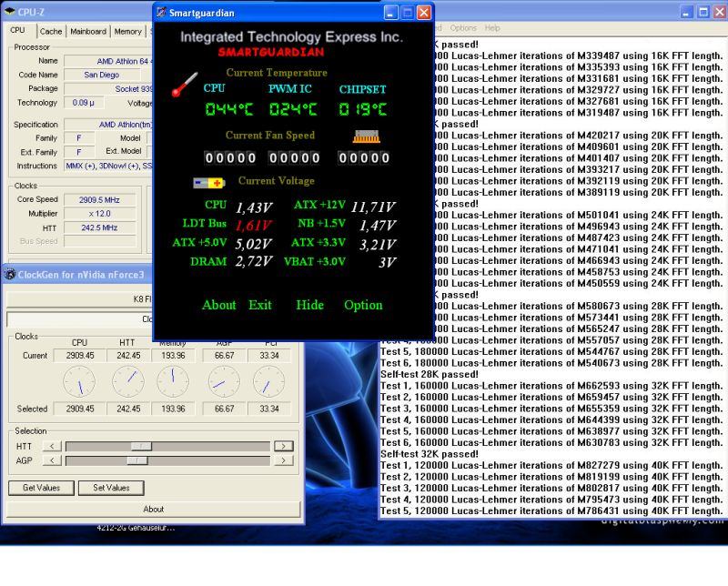Click the HTT right arrow button

[x=283, y=446]
